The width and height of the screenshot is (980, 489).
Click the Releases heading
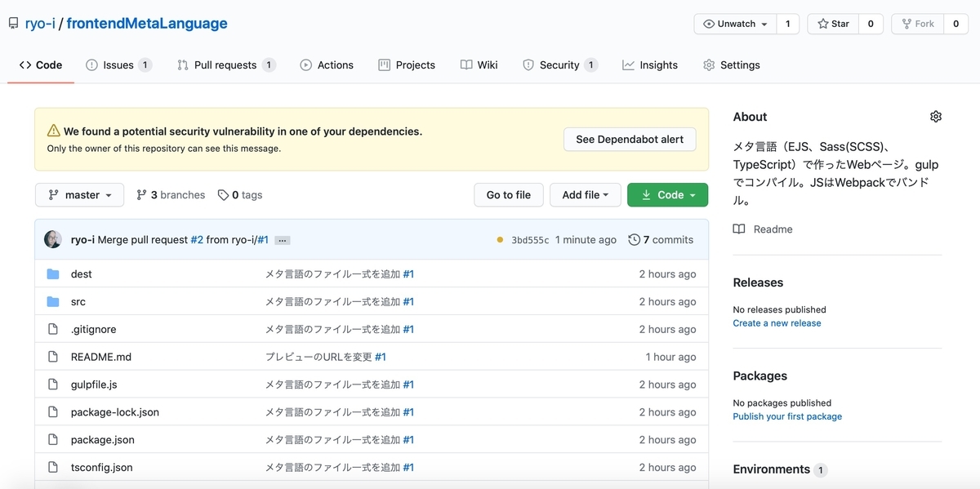coord(758,282)
